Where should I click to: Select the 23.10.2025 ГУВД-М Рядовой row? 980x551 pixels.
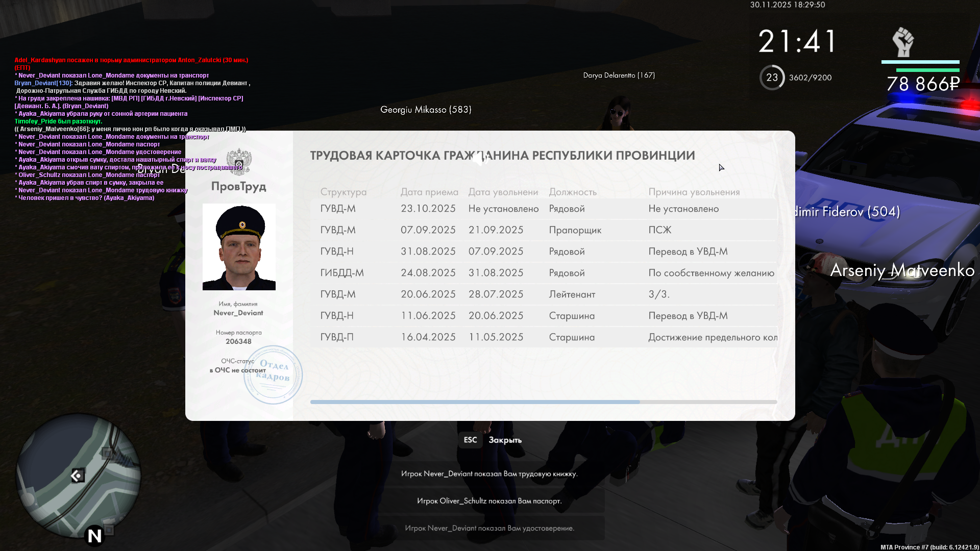coord(544,209)
